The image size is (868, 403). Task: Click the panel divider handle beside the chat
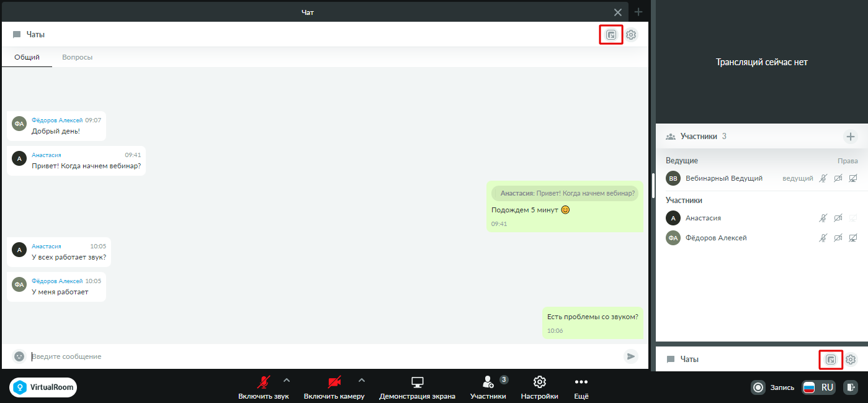(x=652, y=184)
